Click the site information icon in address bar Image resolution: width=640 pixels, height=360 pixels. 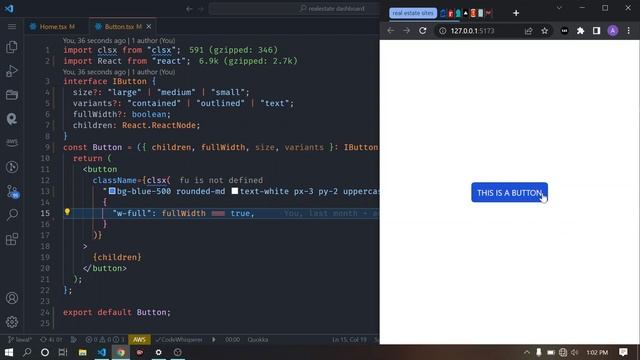tap(442, 31)
